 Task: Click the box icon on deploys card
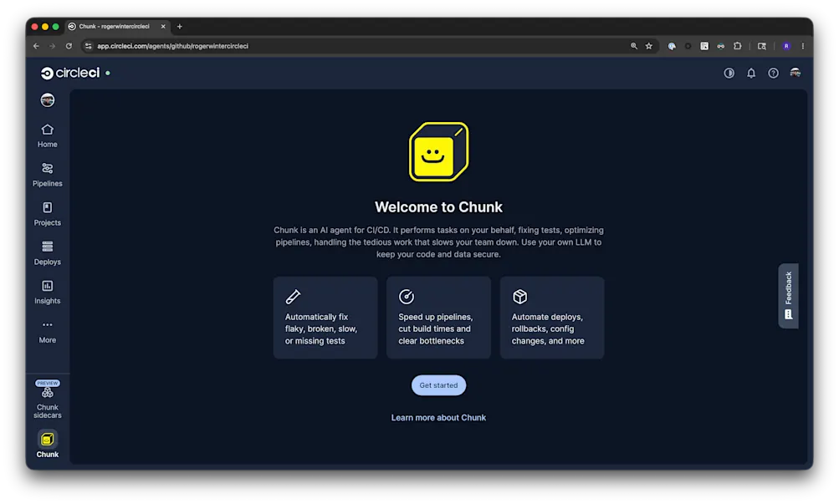[x=519, y=296]
